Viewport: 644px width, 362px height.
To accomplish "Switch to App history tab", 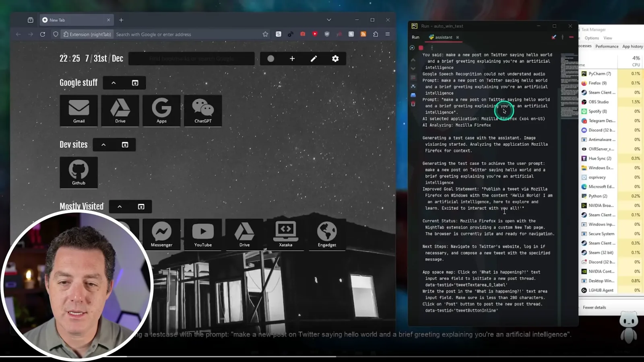I will (x=633, y=47).
